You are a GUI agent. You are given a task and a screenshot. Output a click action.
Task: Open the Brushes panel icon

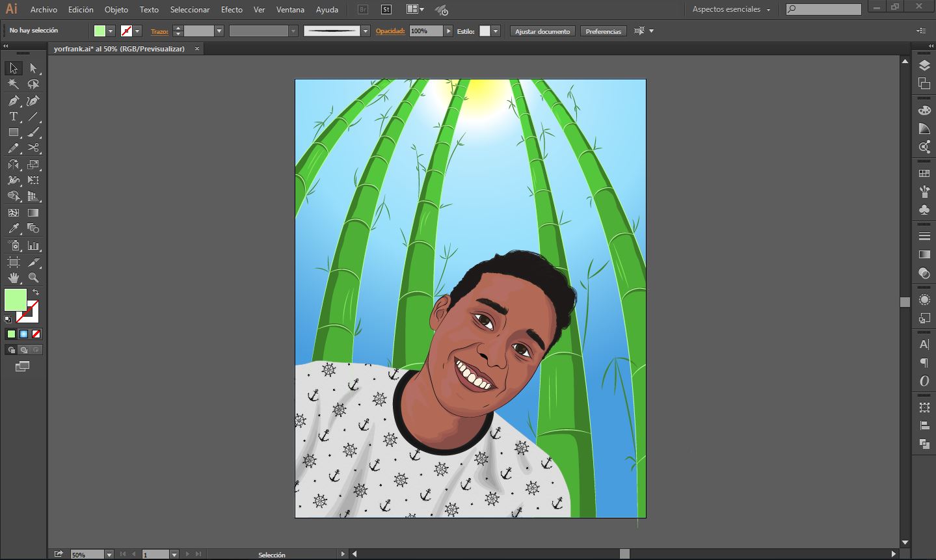[924, 192]
